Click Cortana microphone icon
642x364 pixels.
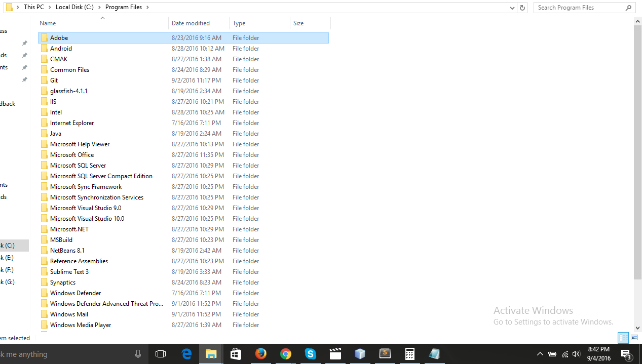click(x=138, y=354)
